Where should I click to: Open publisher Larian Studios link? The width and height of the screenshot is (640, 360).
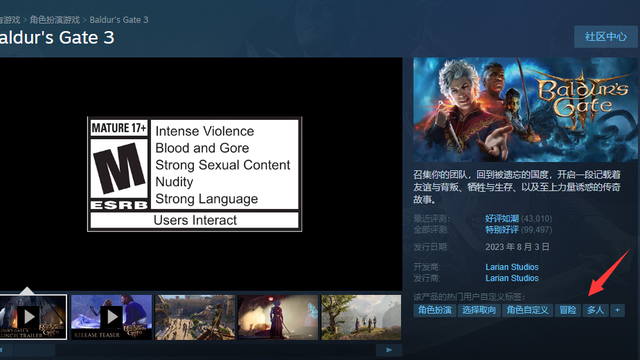[x=512, y=278]
